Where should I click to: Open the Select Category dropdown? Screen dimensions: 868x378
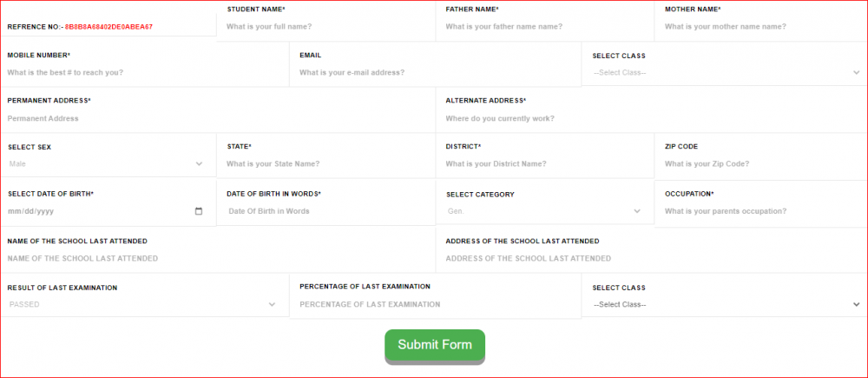pos(543,211)
